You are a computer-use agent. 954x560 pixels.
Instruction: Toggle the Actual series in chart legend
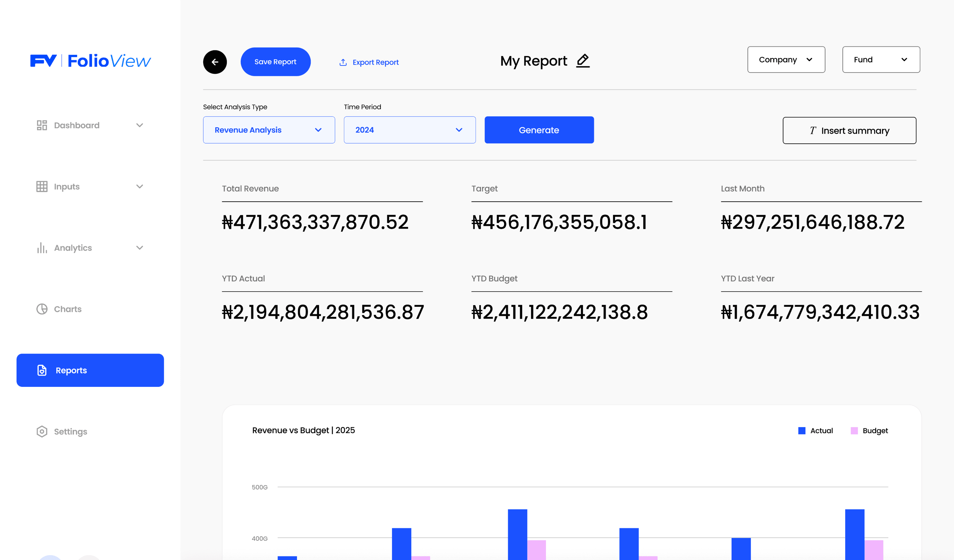(x=815, y=430)
